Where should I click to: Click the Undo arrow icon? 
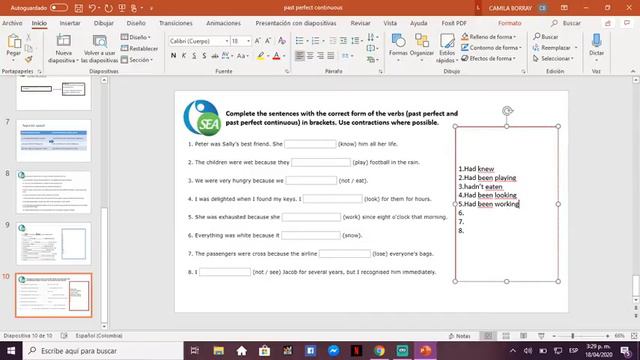(92, 8)
